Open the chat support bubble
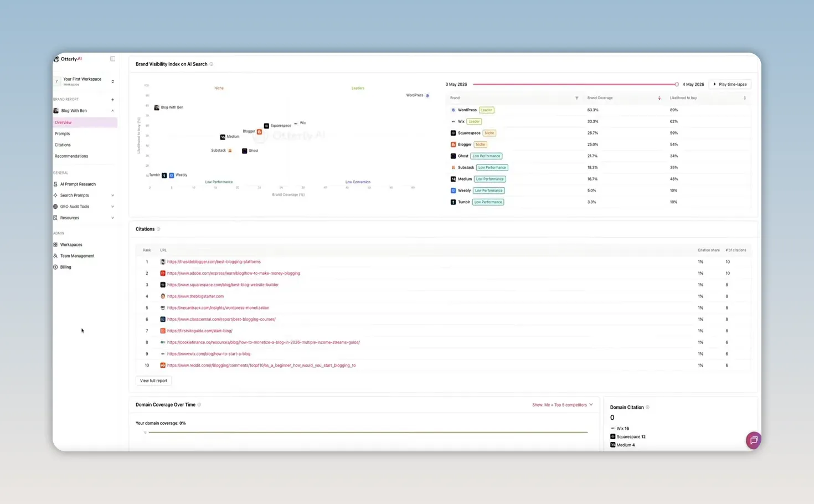 click(753, 440)
